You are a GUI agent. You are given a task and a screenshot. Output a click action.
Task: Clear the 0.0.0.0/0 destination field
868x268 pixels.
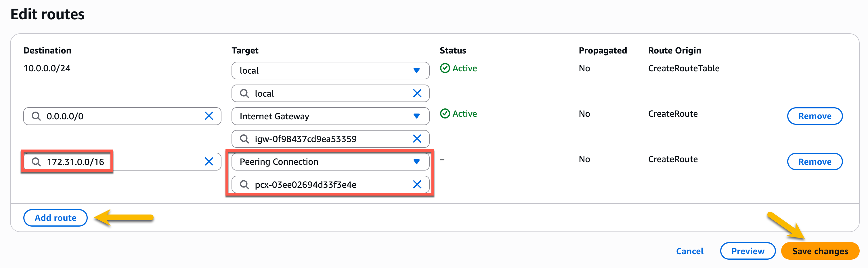tap(209, 116)
